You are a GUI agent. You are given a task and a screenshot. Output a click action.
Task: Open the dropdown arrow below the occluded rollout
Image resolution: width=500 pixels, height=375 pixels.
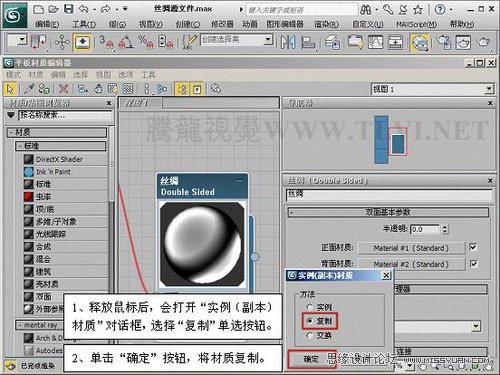pyautogui.click(x=476, y=326)
